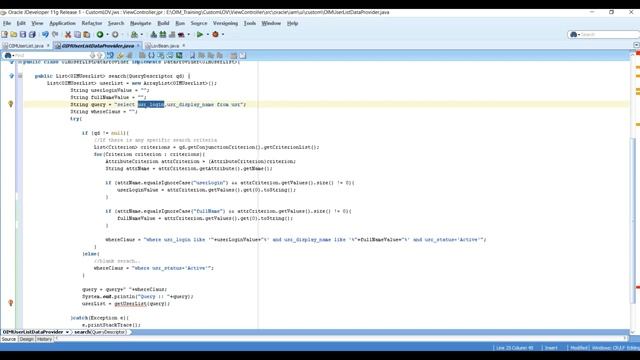Image resolution: width=640 pixels, height=360 pixels.
Task: Click the Modified status bar entry
Action: [579, 348]
